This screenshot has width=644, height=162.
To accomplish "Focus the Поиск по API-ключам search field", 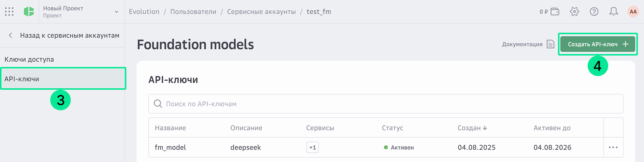I will coord(386,104).
